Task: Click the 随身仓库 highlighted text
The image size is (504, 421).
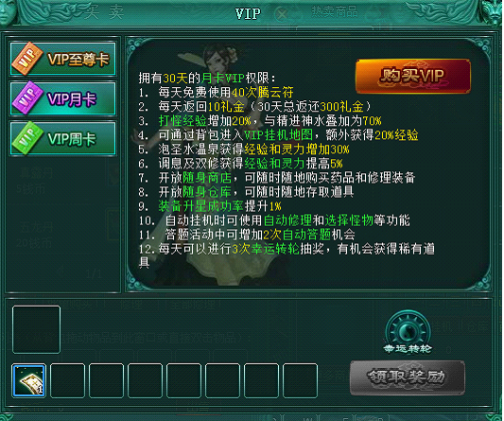Action: (x=207, y=192)
